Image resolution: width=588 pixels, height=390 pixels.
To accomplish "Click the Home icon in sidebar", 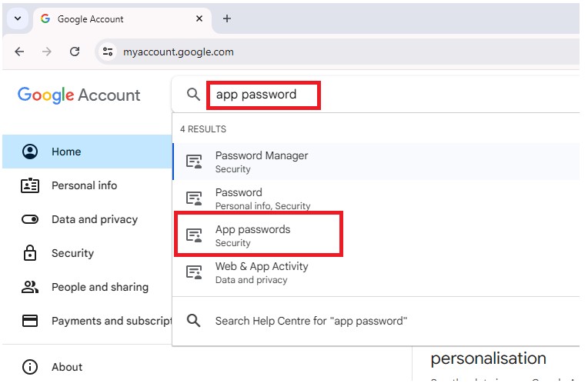I will tap(30, 152).
